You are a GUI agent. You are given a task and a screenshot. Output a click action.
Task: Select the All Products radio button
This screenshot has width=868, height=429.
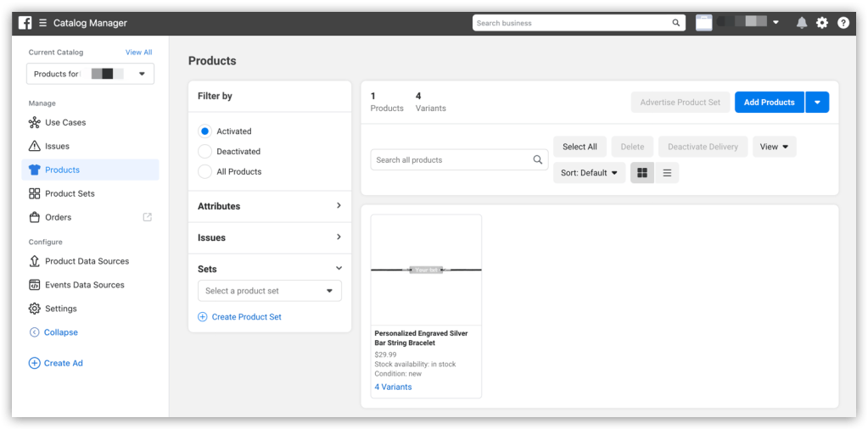204,172
